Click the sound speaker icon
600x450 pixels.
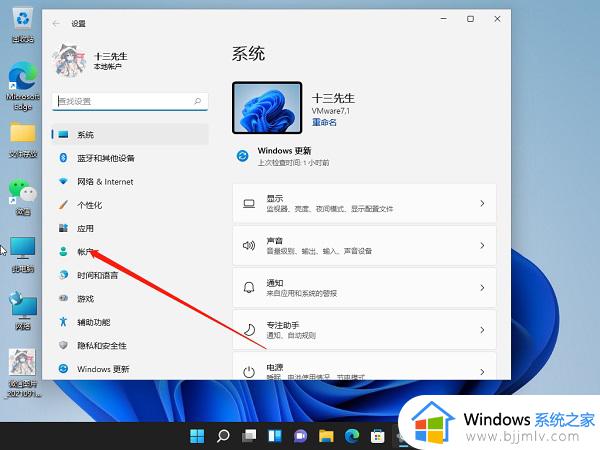coord(249,245)
